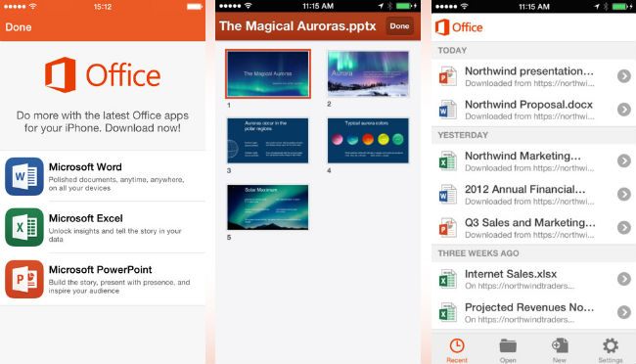Click the YESTERDAY section header
Image resolution: width=636 pixels, height=364 pixels.
[463, 135]
